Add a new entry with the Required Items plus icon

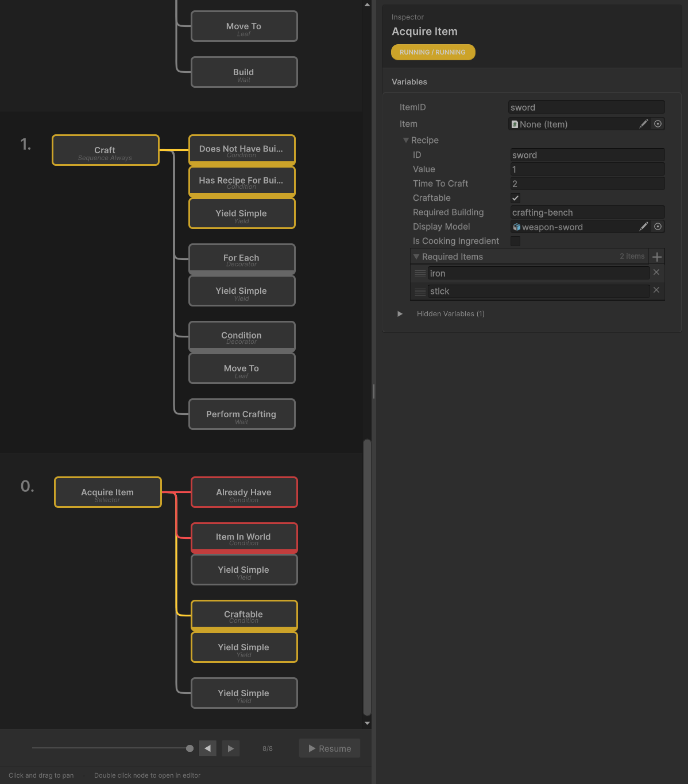point(656,257)
